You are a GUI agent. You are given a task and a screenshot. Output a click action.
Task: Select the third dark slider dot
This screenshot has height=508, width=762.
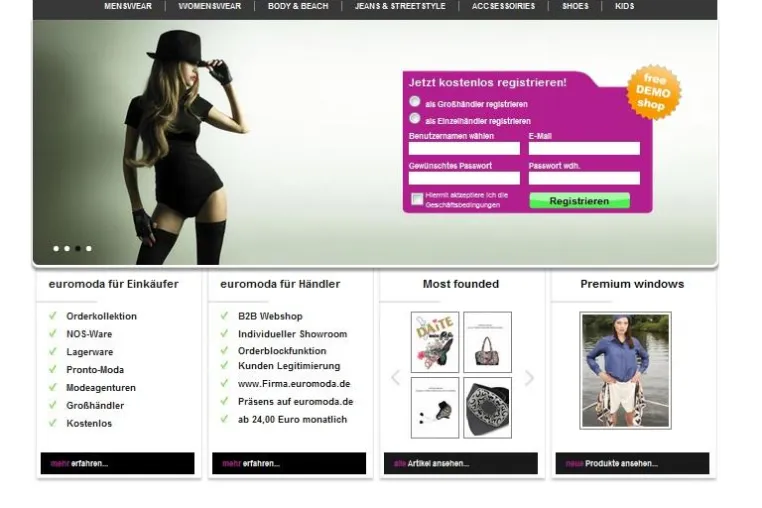(78, 248)
